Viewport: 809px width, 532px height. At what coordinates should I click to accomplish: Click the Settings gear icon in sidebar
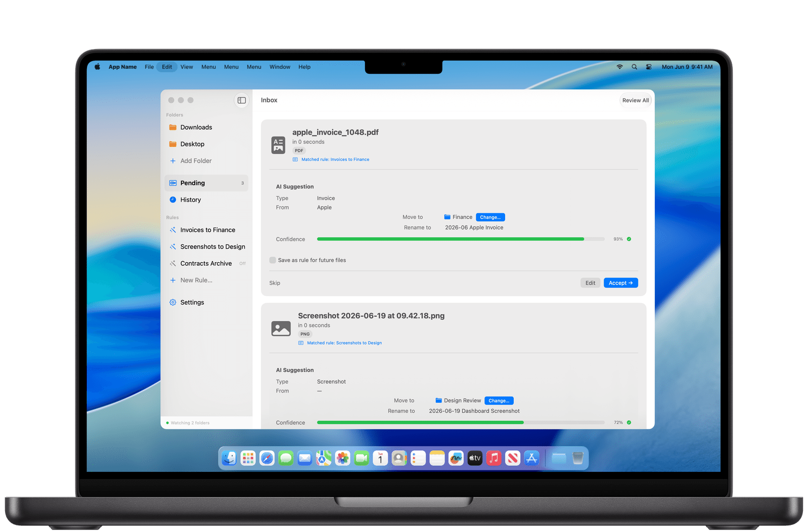click(173, 302)
